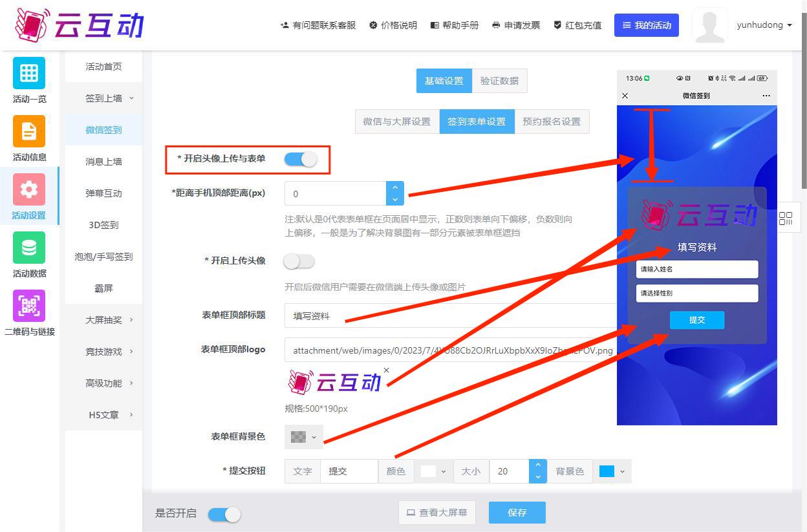This screenshot has height=532, width=807.
Task: Open 3D签到 in the side menu
Action: 103,225
